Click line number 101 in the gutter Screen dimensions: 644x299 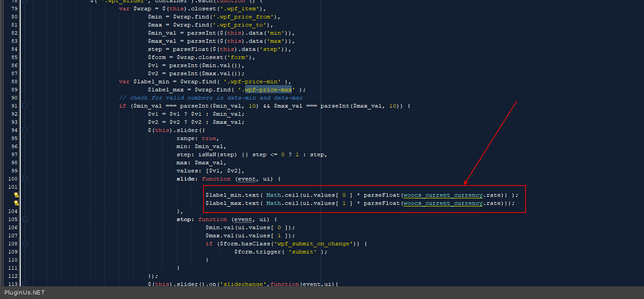click(12, 187)
